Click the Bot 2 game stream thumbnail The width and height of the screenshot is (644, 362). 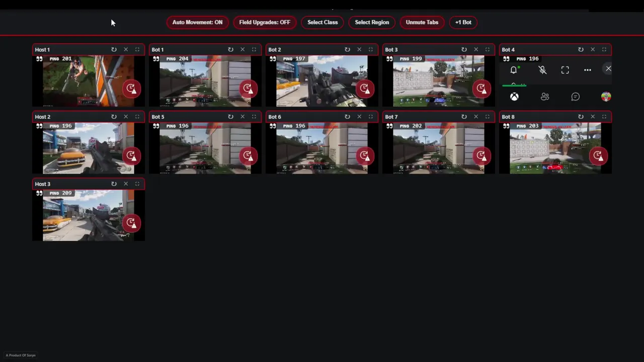click(322, 81)
